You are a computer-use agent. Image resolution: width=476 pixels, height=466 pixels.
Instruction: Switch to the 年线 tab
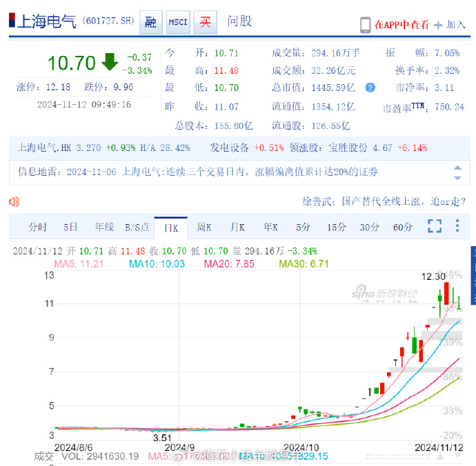pos(103,227)
